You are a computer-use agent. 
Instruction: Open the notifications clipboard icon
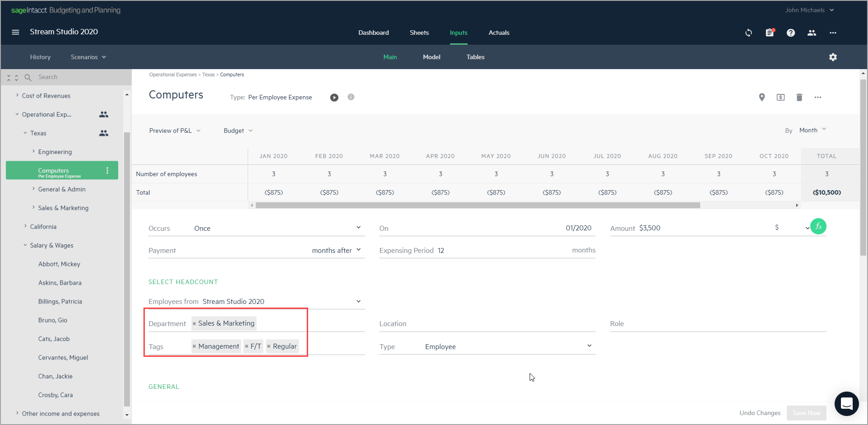point(770,33)
